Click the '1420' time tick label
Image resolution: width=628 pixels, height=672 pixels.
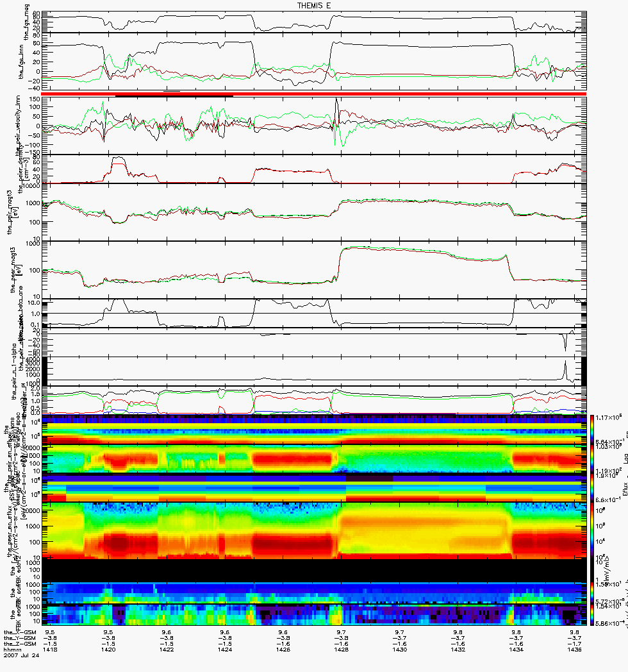108,650
